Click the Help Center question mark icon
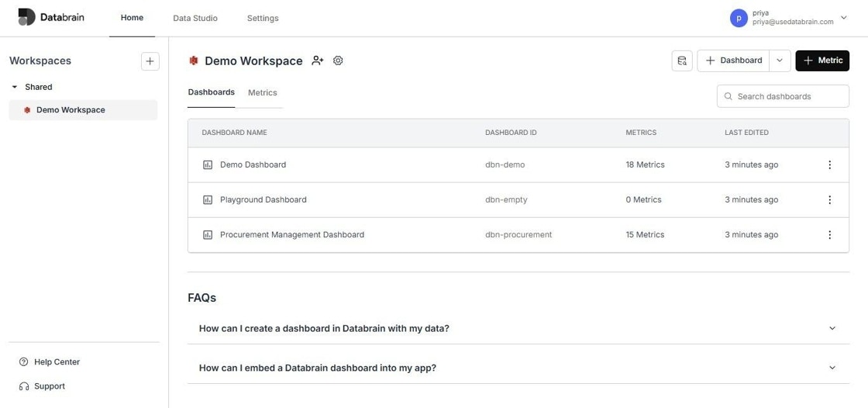The width and height of the screenshot is (868, 408). (23, 362)
